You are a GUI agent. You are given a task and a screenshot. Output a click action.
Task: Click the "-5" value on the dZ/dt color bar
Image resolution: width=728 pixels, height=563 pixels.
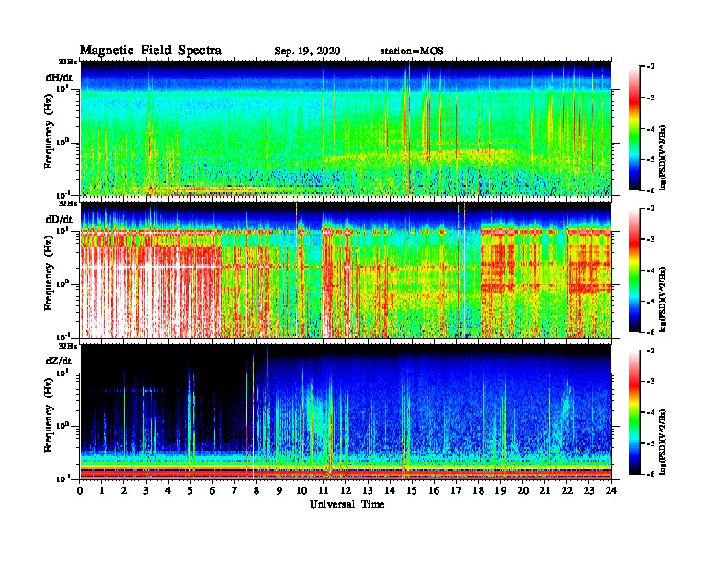click(x=650, y=442)
